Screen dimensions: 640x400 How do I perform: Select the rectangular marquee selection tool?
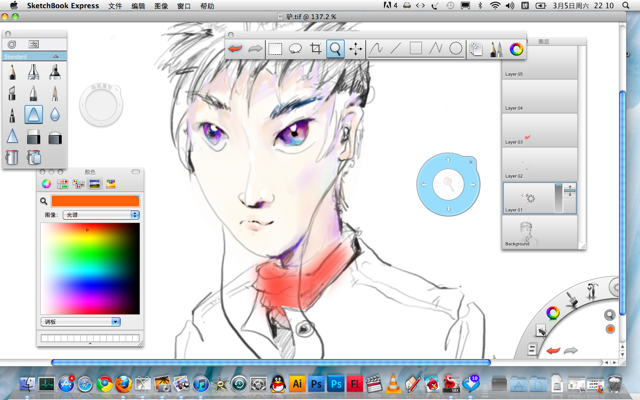click(275, 49)
